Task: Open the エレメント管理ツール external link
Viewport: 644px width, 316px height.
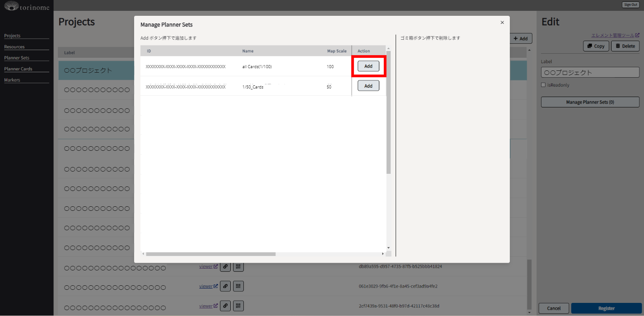Action: tap(615, 35)
